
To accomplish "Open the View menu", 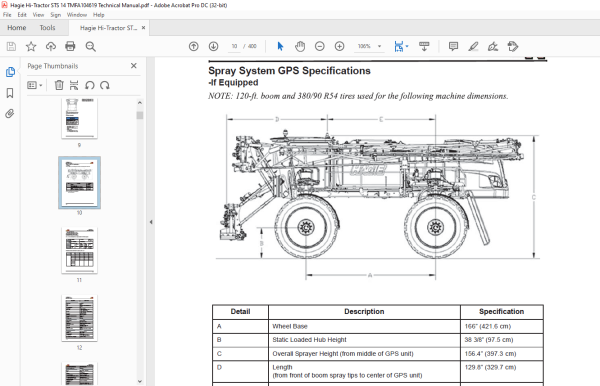I will click(x=38, y=15).
